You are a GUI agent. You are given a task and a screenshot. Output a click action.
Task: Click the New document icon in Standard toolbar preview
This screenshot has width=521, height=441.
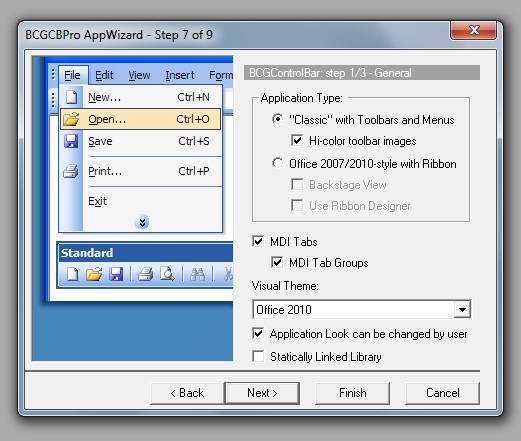click(72, 274)
